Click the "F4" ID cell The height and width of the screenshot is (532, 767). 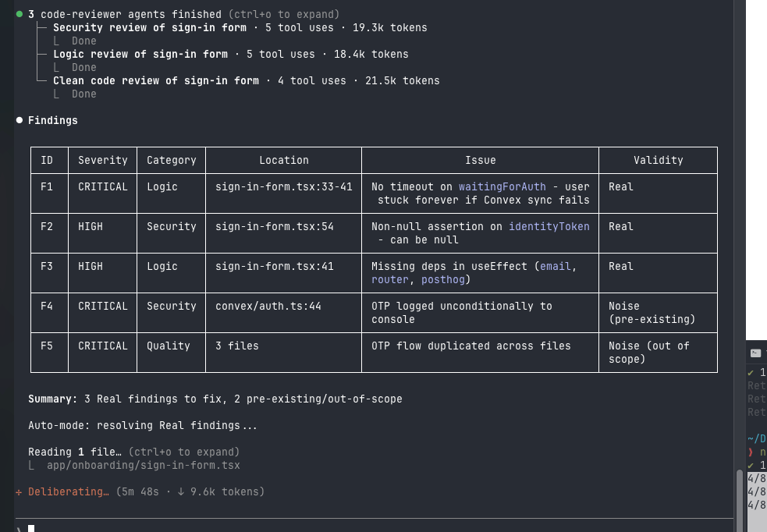[47, 306]
